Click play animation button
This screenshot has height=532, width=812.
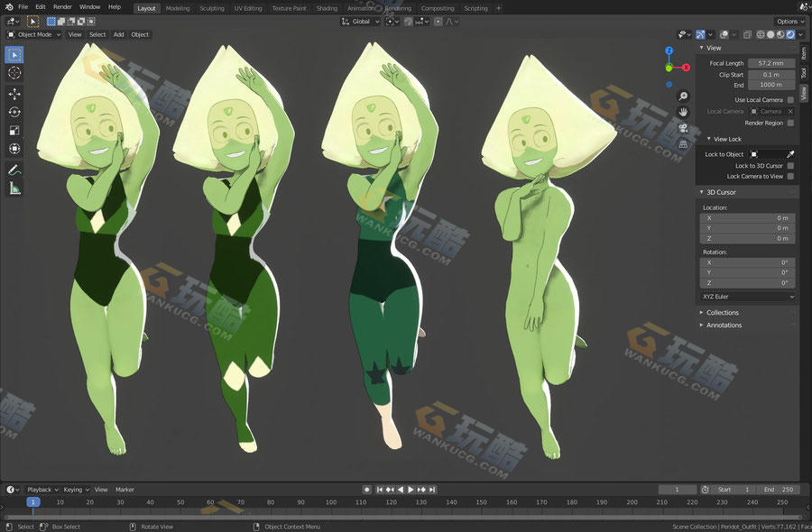coord(411,489)
